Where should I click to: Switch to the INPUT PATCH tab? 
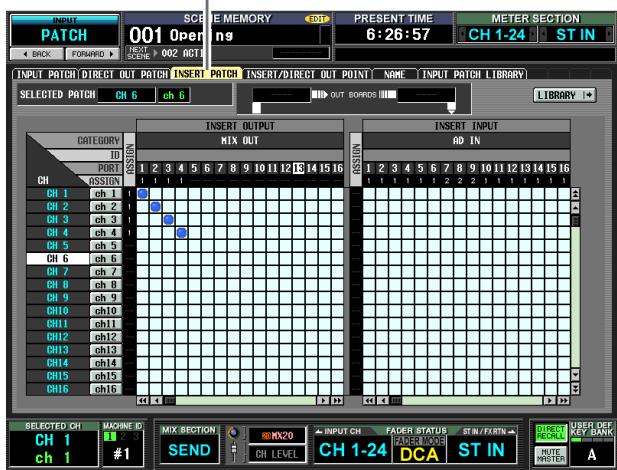[45, 74]
